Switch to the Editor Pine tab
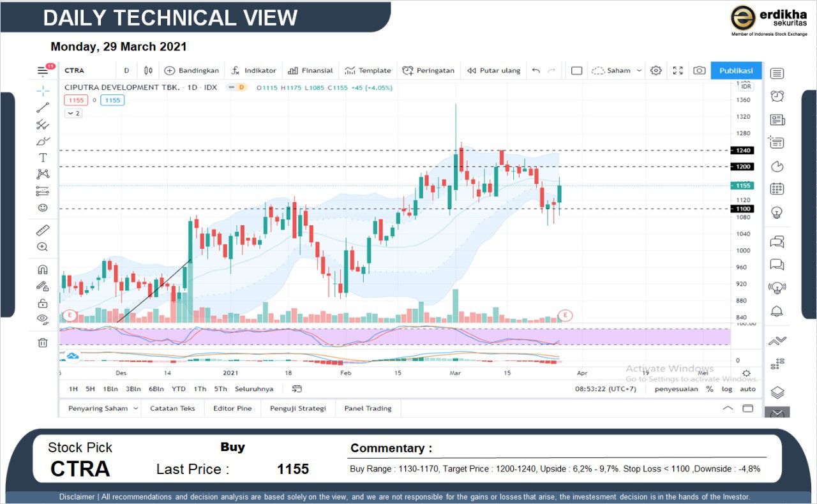Viewport: 817px width, 504px height. [x=232, y=408]
